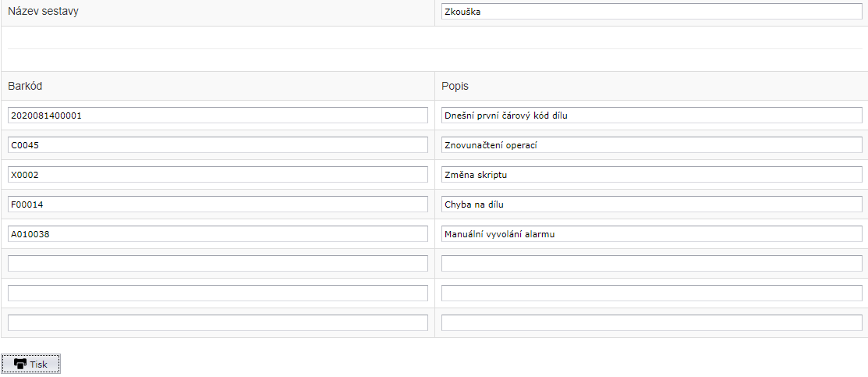The height and width of the screenshot is (377, 868).
Task: Click the barcode field containing F00014
Action: pos(218,205)
